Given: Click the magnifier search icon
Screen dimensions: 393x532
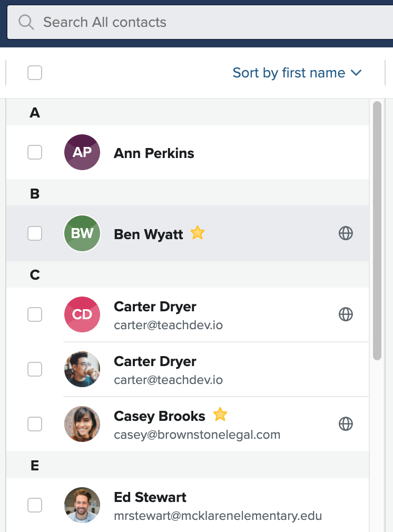Looking at the screenshot, I should tap(26, 23).
